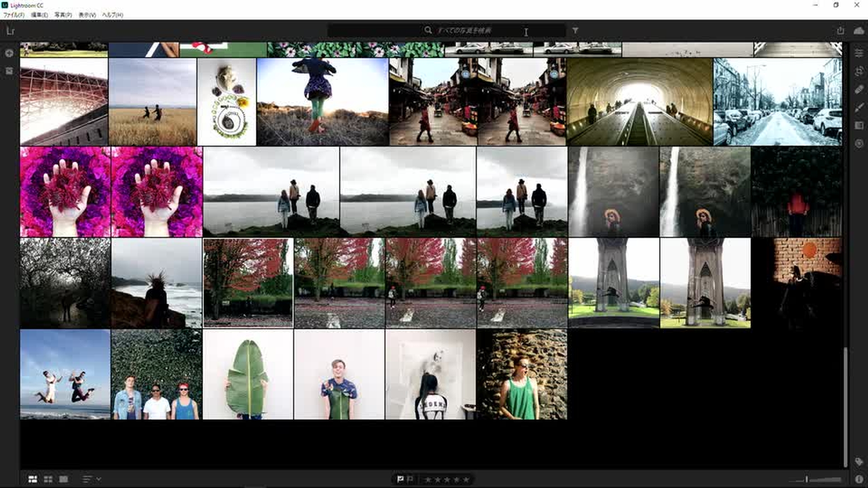Image resolution: width=868 pixels, height=488 pixels.
Task: Toggle the rejected flag filter
Action: [x=410, y=479]
